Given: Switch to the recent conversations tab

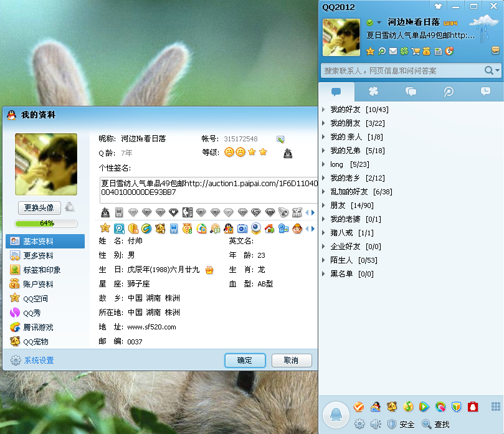Looking at the screenshot, I should [x=485, y=92].
